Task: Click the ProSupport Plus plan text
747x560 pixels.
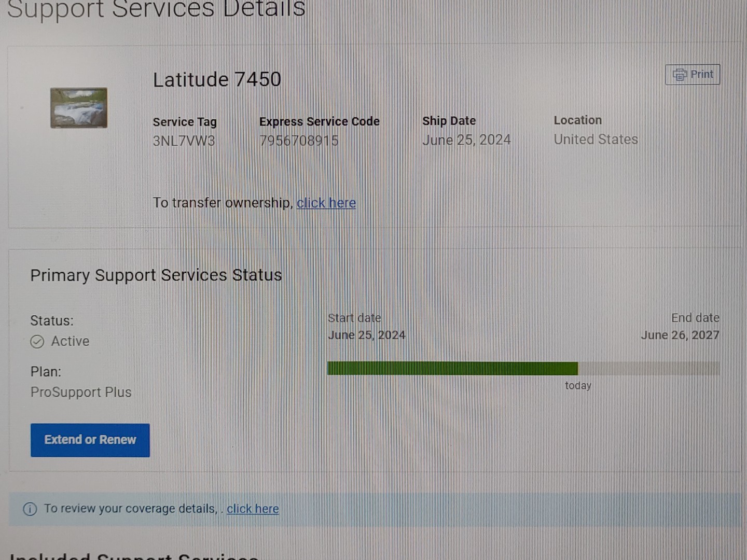Action: pos(81,393)
